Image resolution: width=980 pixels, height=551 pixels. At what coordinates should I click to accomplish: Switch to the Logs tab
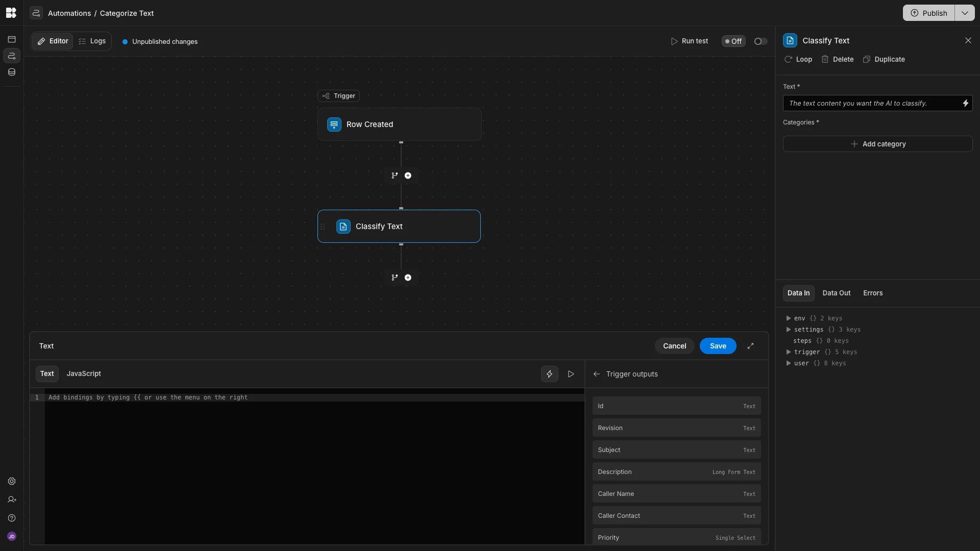(x=92, y=41)
